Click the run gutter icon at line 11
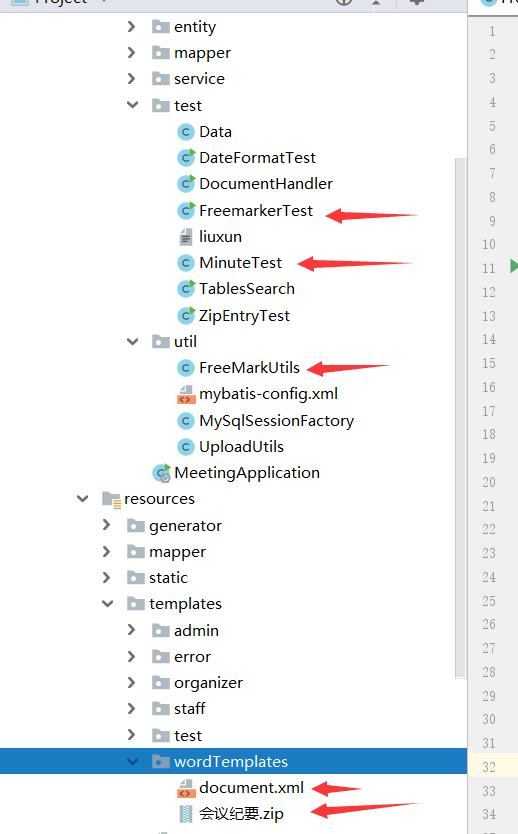Screen dimensions: 518x834 [x=513, y=266]
